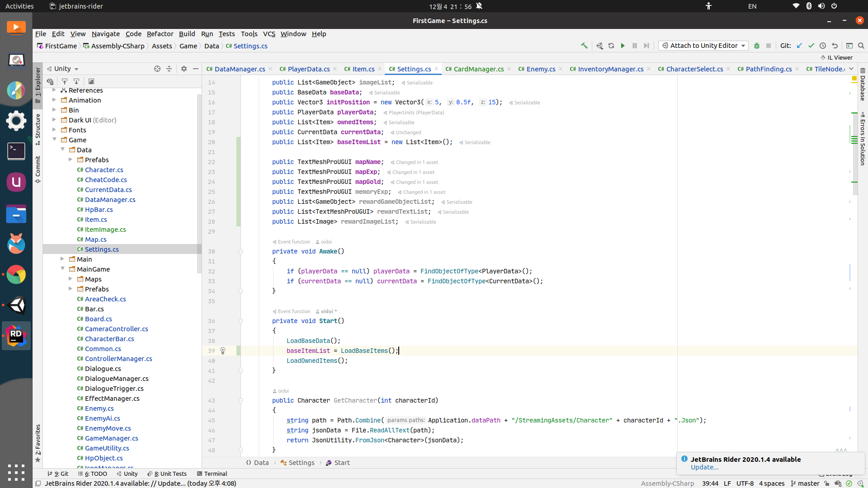Click the Unity connection status icon
Screen dimensions: 868x488
[860, 483]
